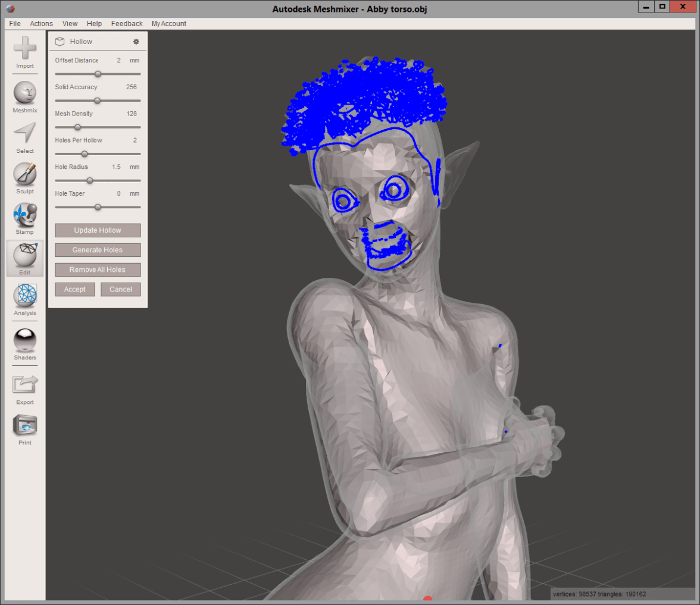Screen dimensions: 700x605
Task: Accept the hollow operation
Action: [x=75, y=289]
